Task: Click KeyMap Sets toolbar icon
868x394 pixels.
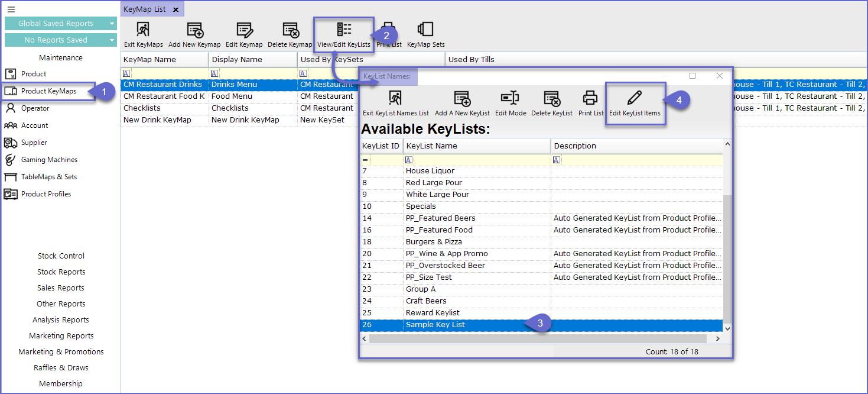Action: (x=426, y=35)
